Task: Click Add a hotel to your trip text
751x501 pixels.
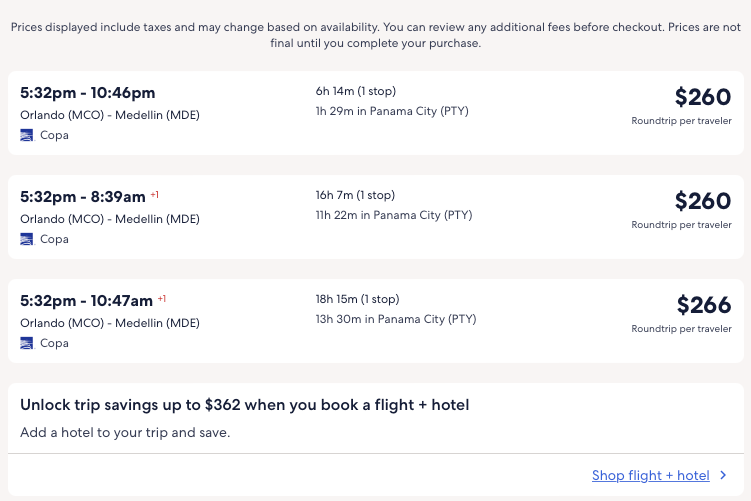Action: click(x=125, y=433)
